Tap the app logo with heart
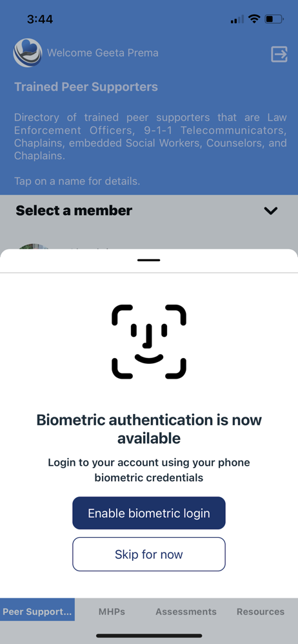The image size is (298, 644). click(28, 53)
